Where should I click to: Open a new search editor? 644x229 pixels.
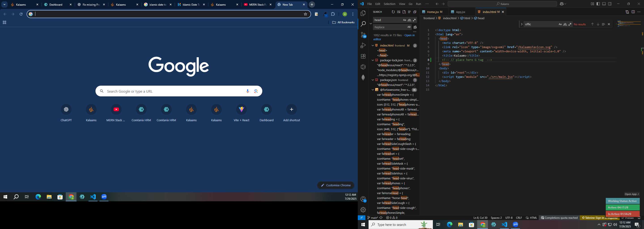click(404, 12)
